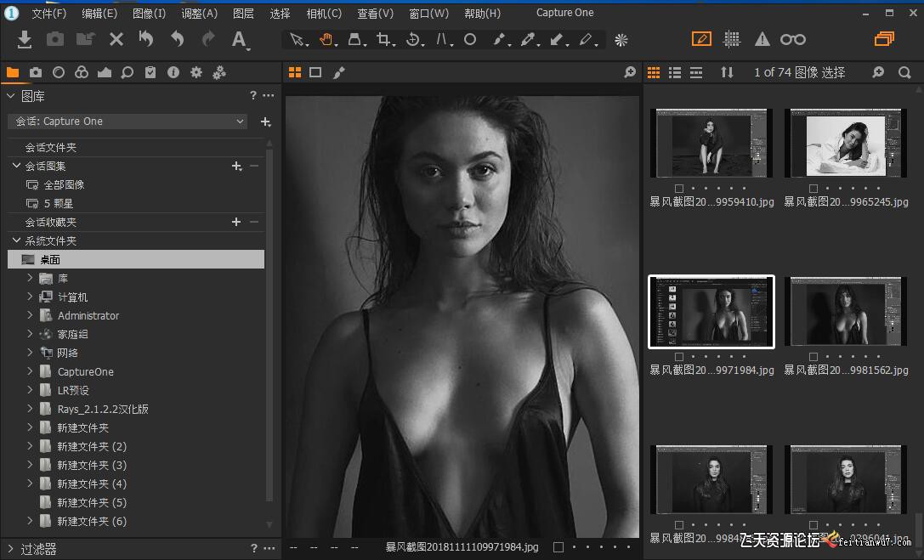Check the box under thumbnail ending 9981562.jpg
This screenshot has width=924, height=560.
point(813,357)
